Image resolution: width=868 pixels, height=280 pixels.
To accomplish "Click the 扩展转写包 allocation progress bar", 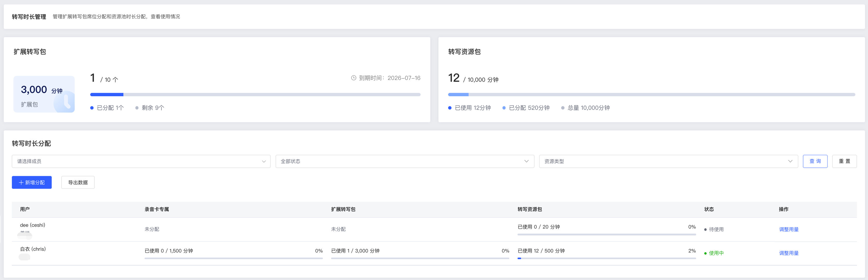I will coord(255,95).
